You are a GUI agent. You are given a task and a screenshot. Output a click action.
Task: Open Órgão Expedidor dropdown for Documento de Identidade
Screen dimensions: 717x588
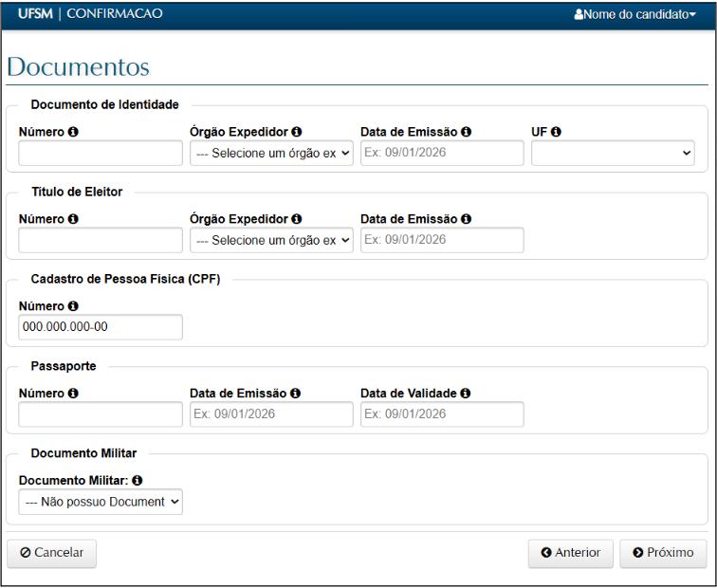271,154
